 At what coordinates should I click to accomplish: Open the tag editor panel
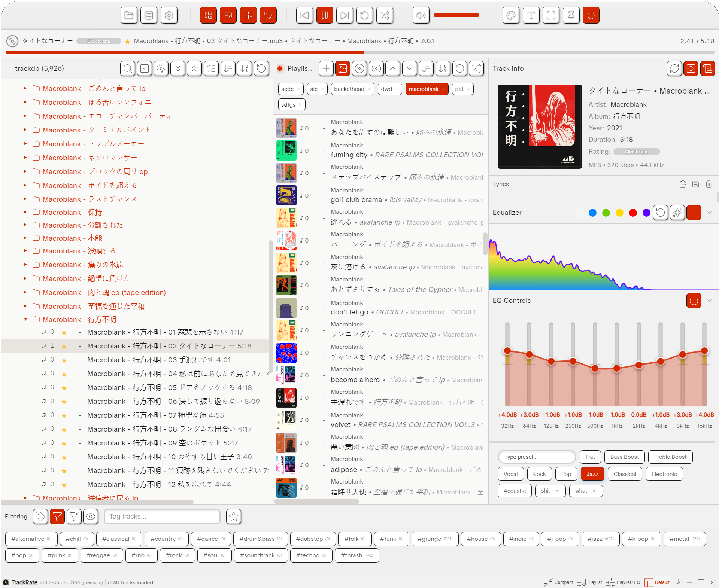coord(268,15)
